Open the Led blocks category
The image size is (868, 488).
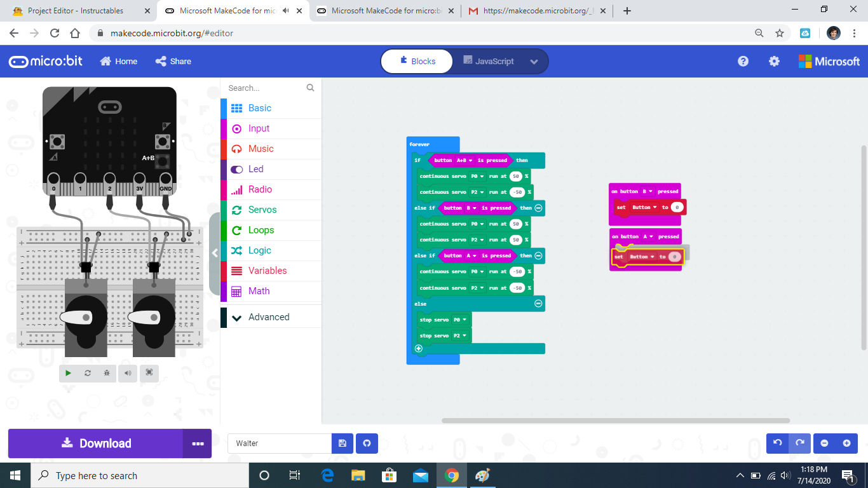(271, 169)
